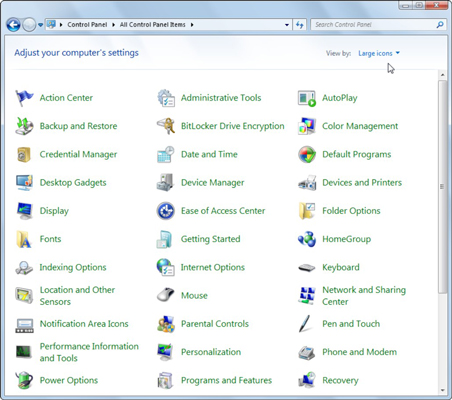Image resolution: width=452 pixels, height=400 pixels.
Task: Open the Default Programs icon
Action: [x=307, y=154]
